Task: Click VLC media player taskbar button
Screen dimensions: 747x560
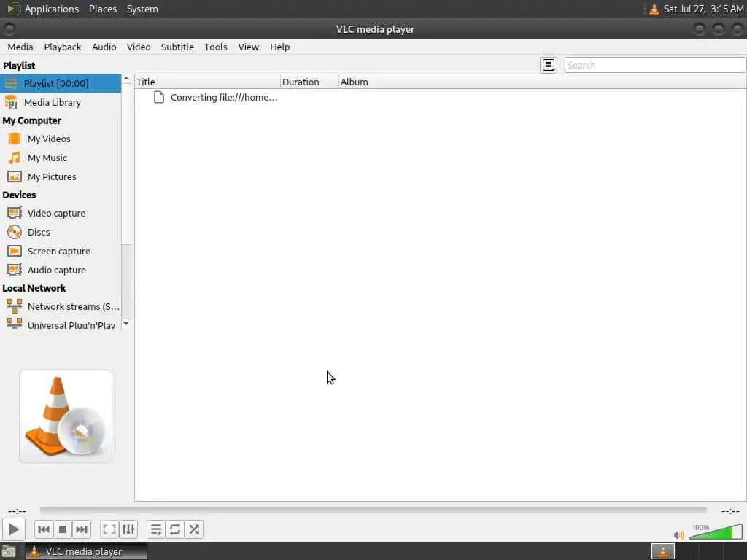Action: coord(86,551)
